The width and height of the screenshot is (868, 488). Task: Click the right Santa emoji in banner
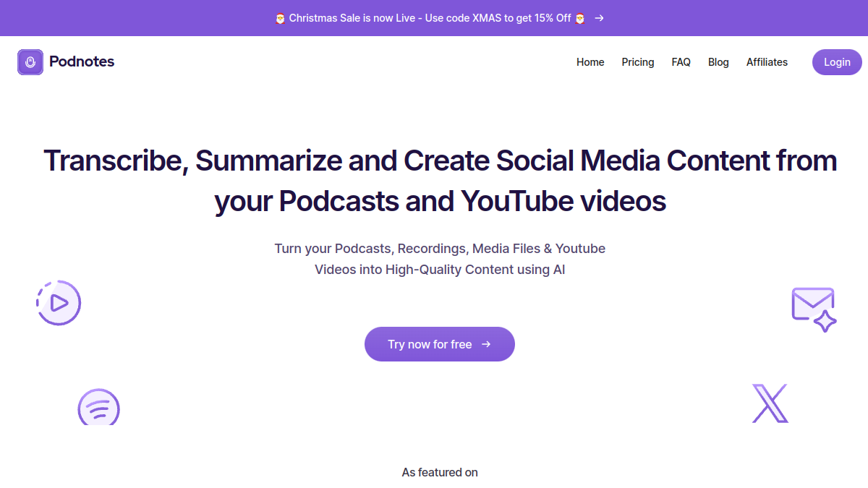pos(579,18)
